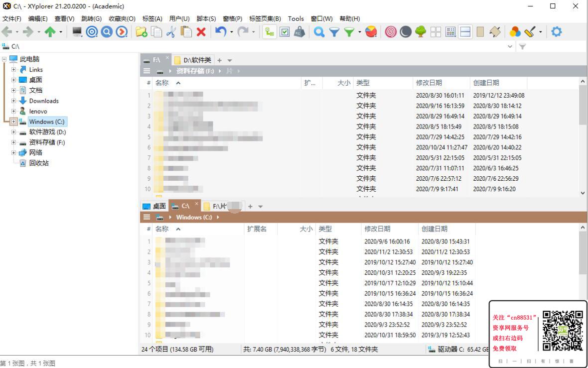The width and height of the screenshot is (588, 368).
Task: Select 网络 in the folder tree
Action: click(x=35, y=152)
